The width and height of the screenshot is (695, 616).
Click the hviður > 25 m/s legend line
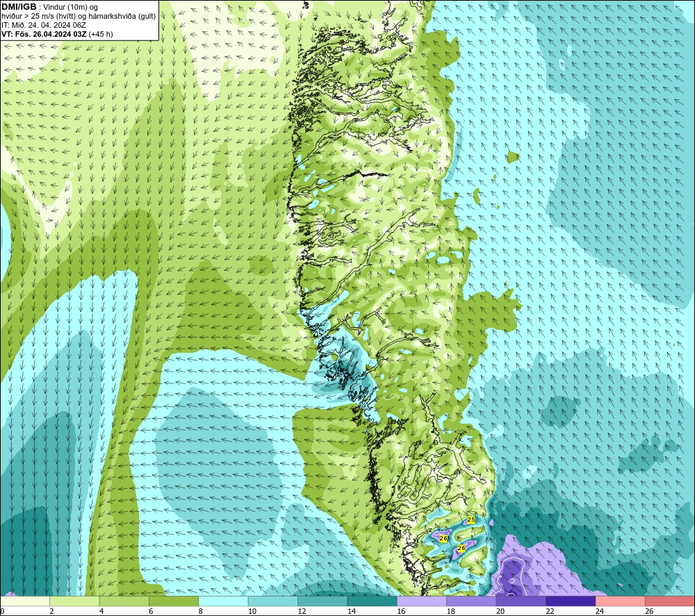tap(79, 17)
